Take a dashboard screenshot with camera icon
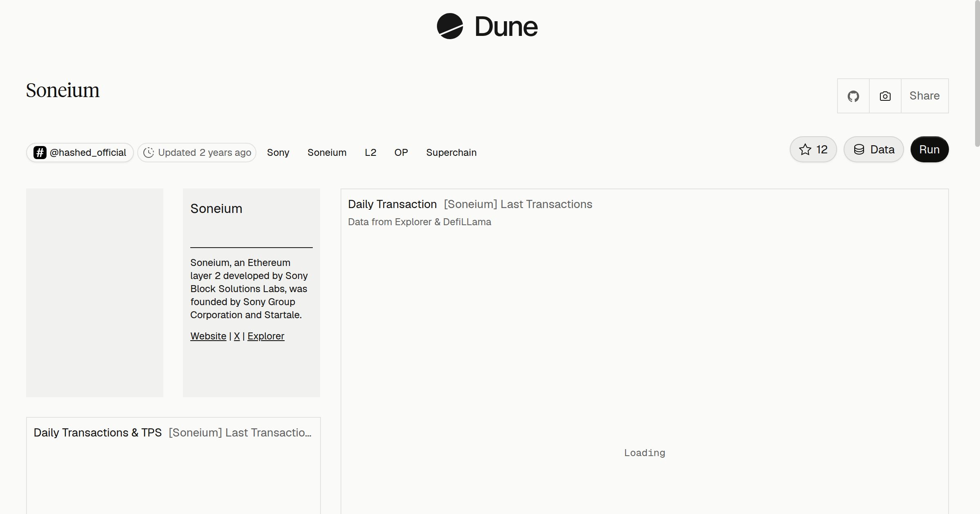 885,96
